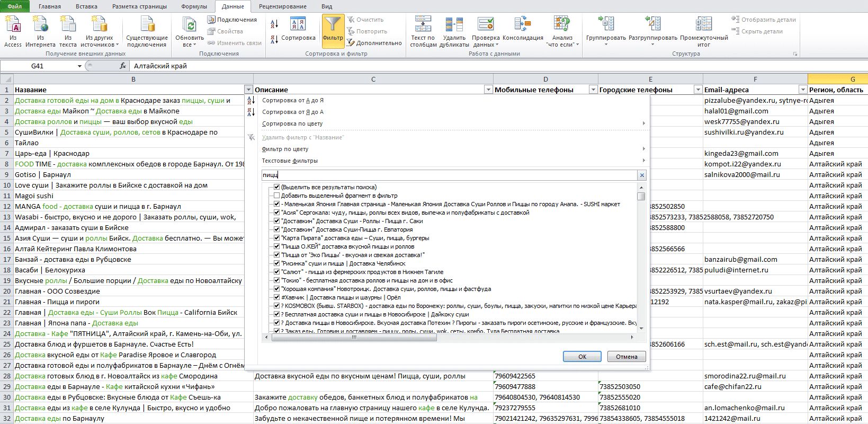Open Городские телефоны filter dropdown

tap(698, 90)
